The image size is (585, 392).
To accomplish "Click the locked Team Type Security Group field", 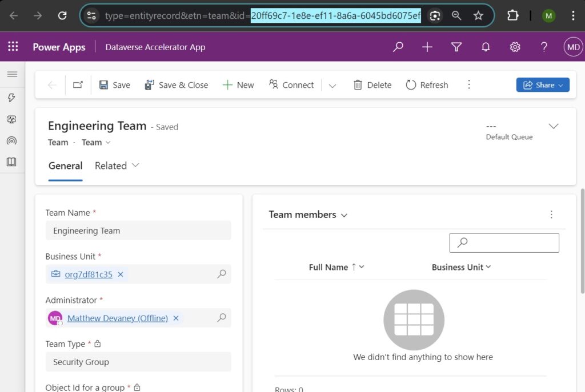I will (x=138, y=362).
